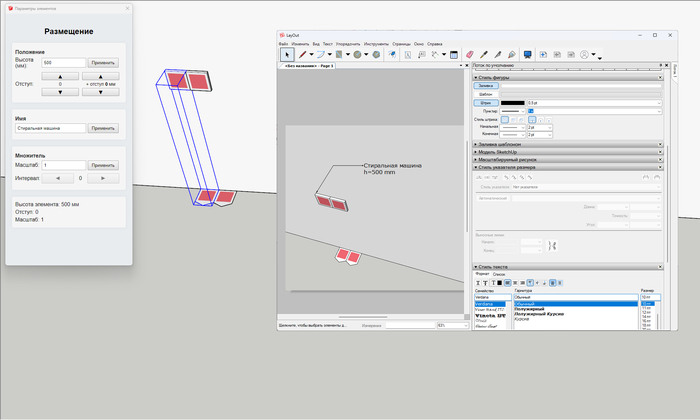Screen dimensions: 700x420
Task: Pick the red Line drawing tool
Action: click(x=303, y=54)
